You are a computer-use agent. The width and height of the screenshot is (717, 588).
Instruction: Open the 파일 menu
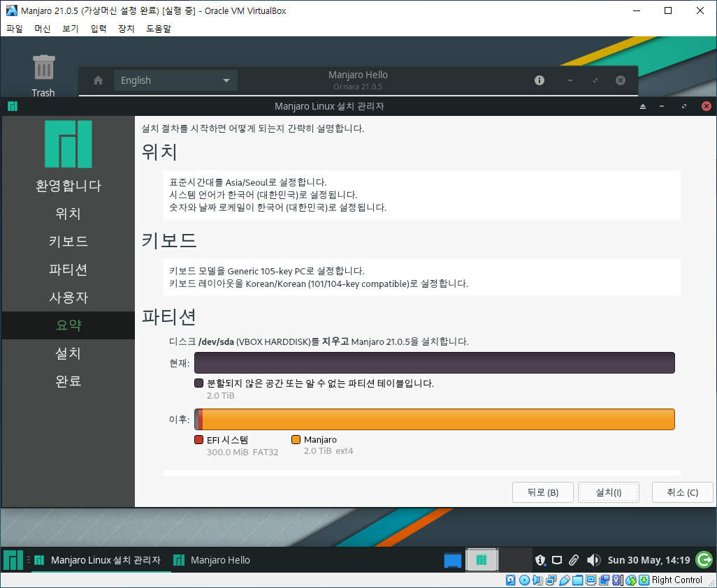coord(15,29)
